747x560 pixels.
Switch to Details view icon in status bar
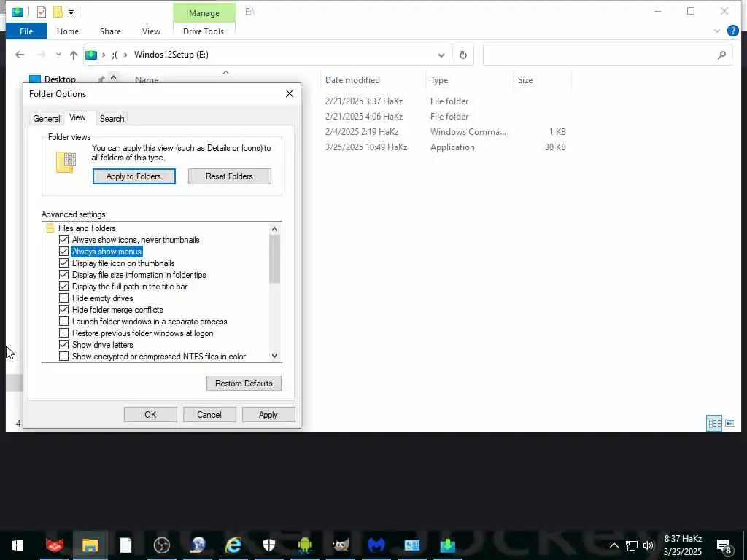(714, 423)
